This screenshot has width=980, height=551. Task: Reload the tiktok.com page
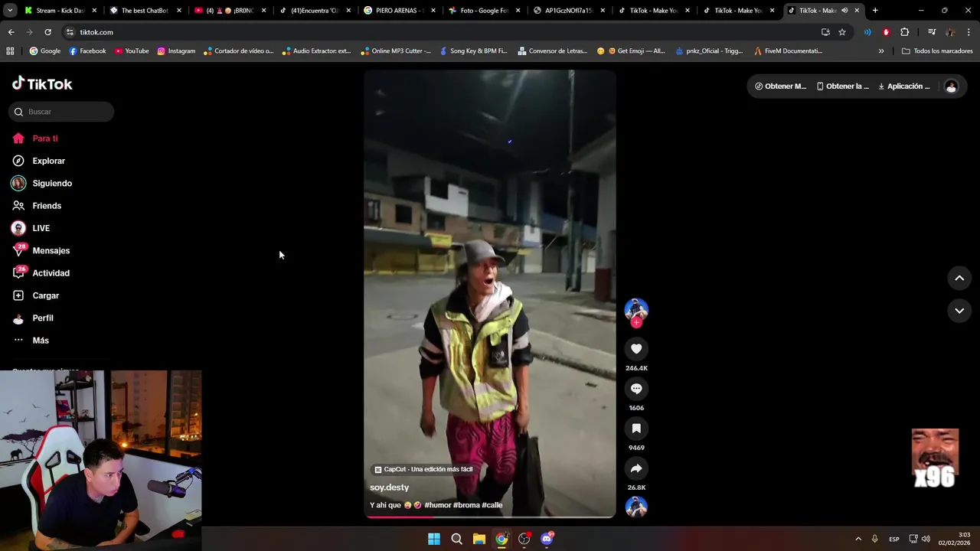pos(47,32)
